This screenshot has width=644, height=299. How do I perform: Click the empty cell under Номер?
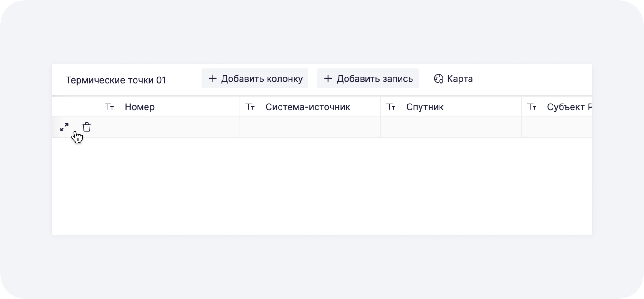(x=169, y=127)
